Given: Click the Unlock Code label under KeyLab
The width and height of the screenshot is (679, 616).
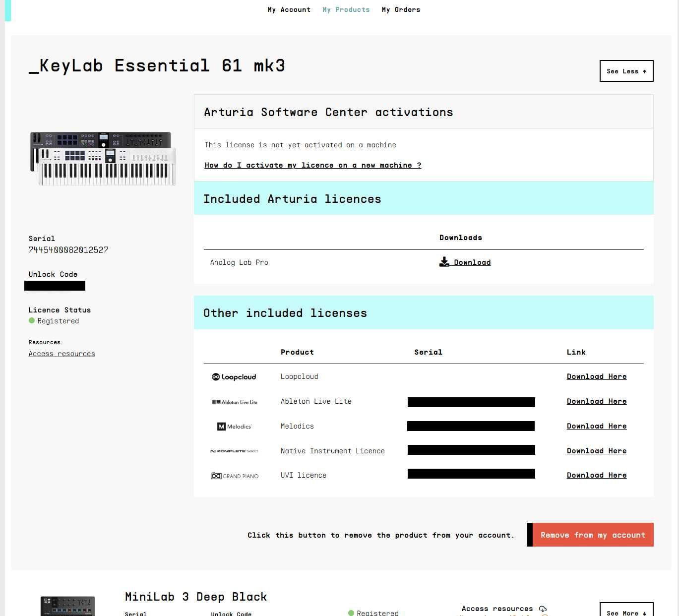Looking at the screenshot, I should click(x=53, y=274).
